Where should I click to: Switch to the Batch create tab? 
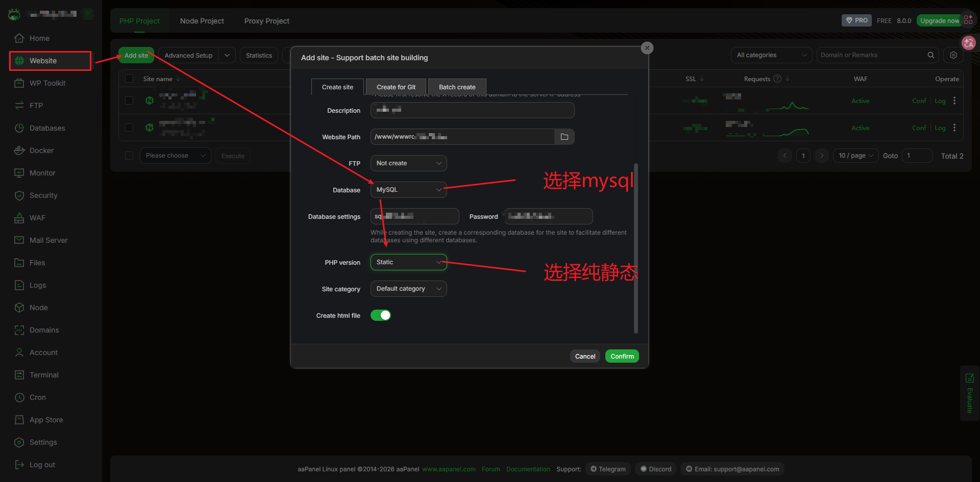[x=457, y=87]
